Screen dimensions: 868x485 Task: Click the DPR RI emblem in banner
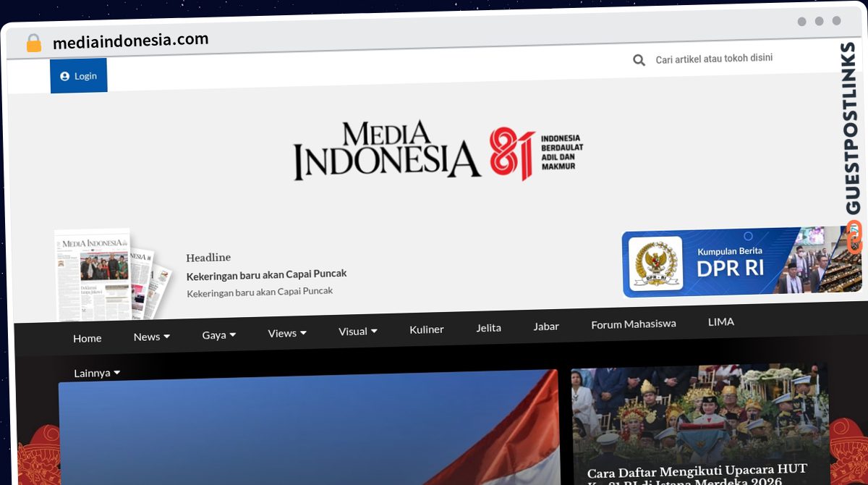pyautogui.click(x=655, y=264)
